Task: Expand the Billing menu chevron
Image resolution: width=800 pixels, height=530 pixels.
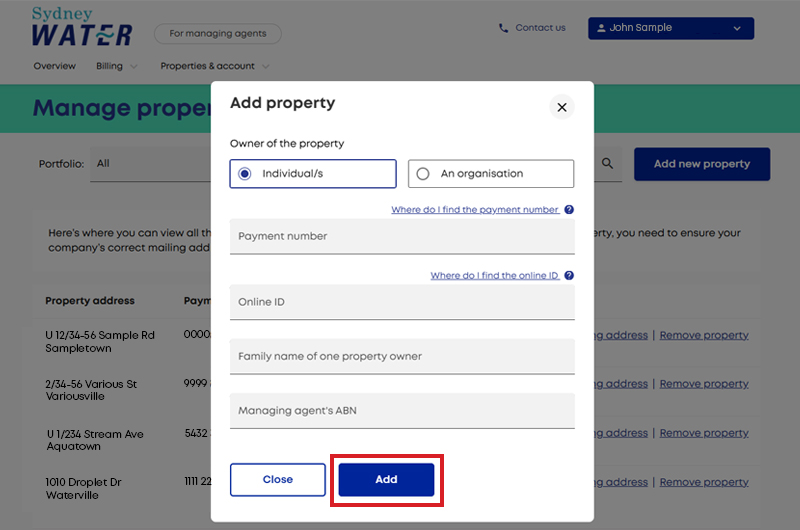Action: [x=134, y=66]
